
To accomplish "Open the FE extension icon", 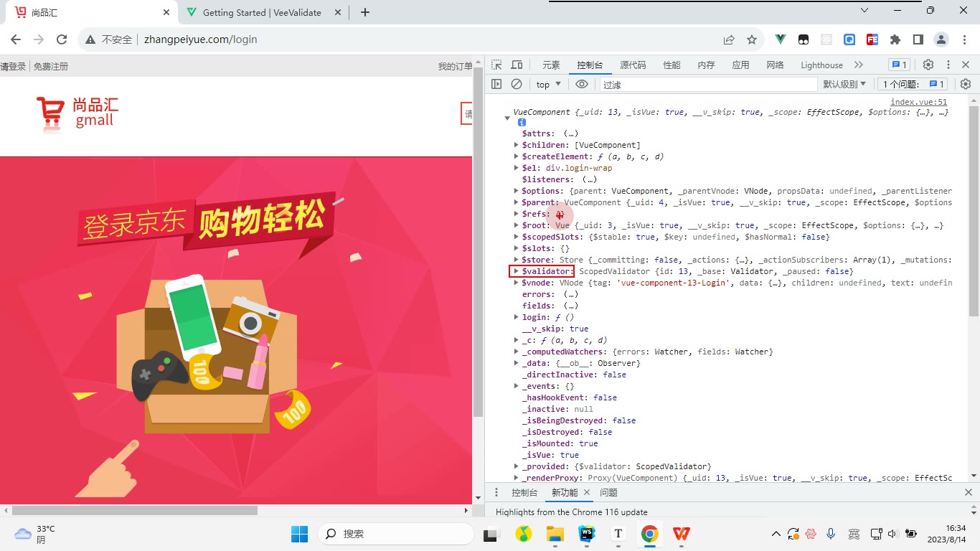I will click(872, 39).
